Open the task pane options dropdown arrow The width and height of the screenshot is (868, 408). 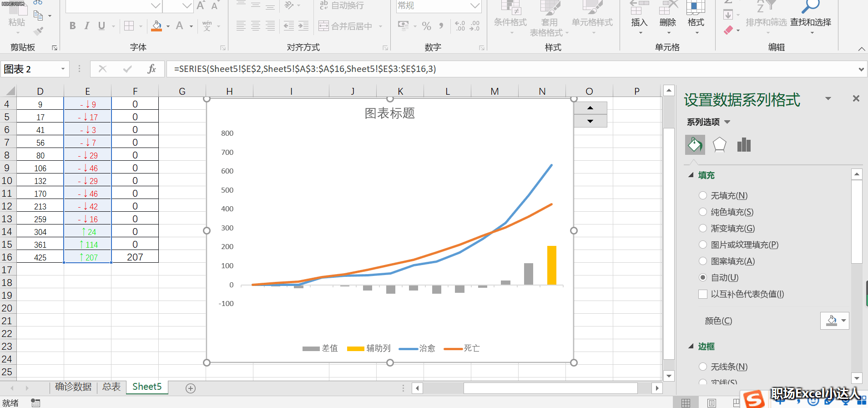[828, 98]
